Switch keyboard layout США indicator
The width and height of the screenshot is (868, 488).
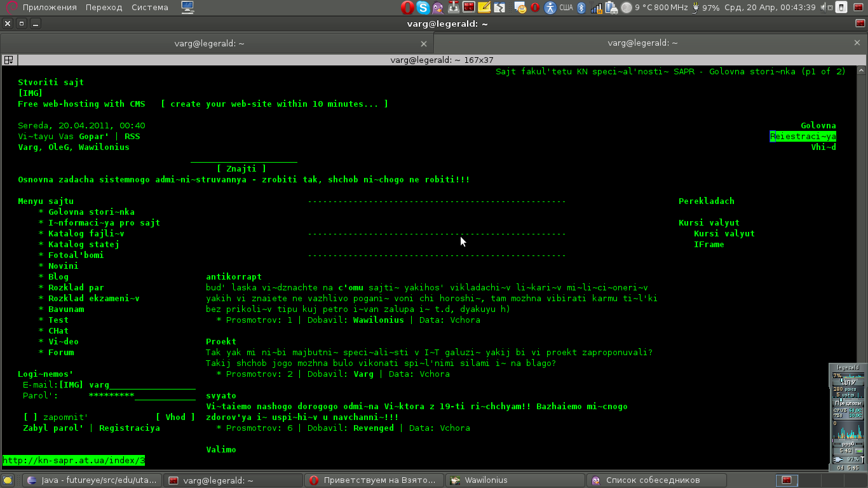[566, 8]
